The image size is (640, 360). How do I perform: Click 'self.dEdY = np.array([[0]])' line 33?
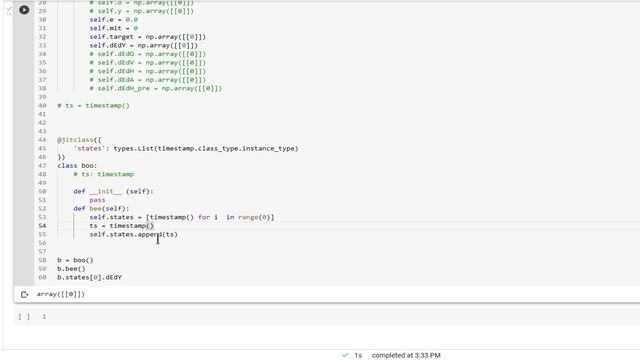[144, 45]
